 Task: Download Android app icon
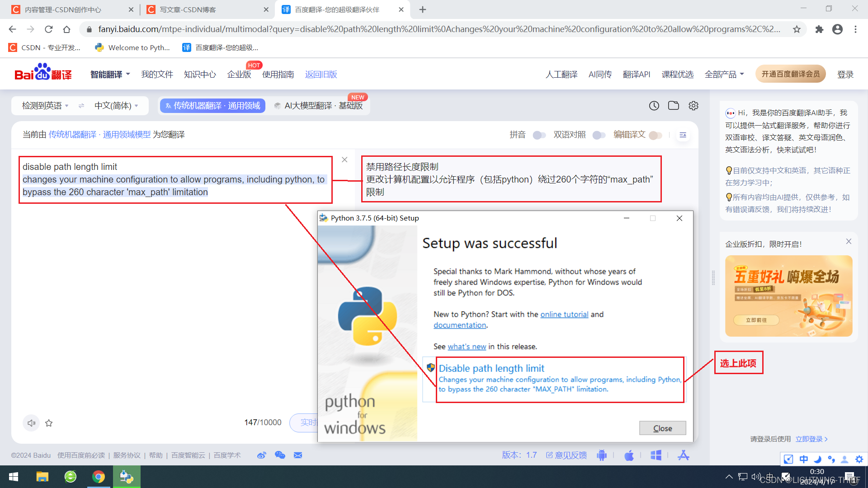tap(602, 455)
